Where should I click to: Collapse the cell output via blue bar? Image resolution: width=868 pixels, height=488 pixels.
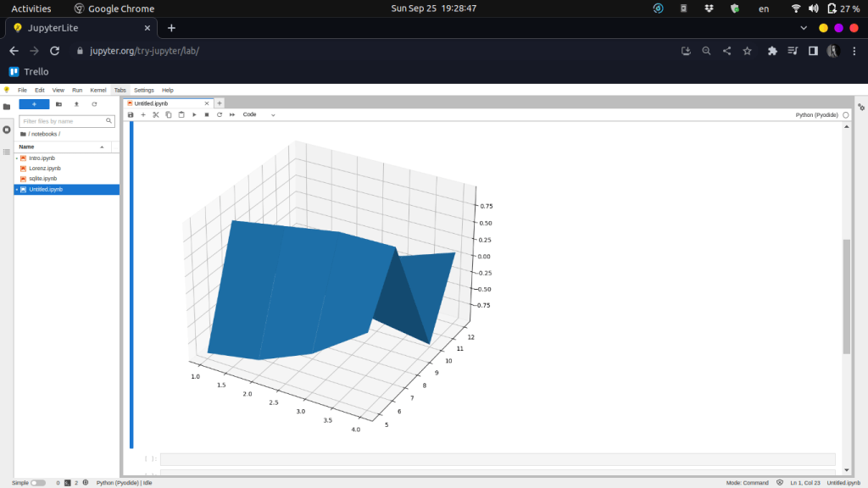131,285
